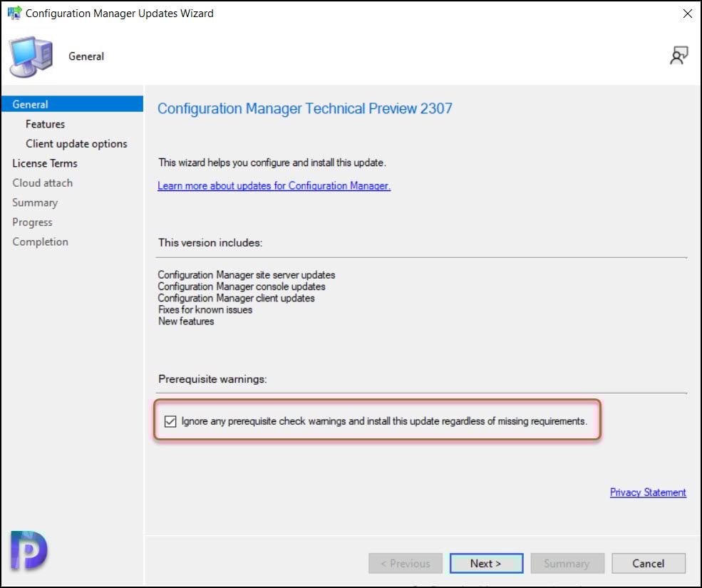Go to Client update options step
The image size is (702, 588).
tap(76, 144)
